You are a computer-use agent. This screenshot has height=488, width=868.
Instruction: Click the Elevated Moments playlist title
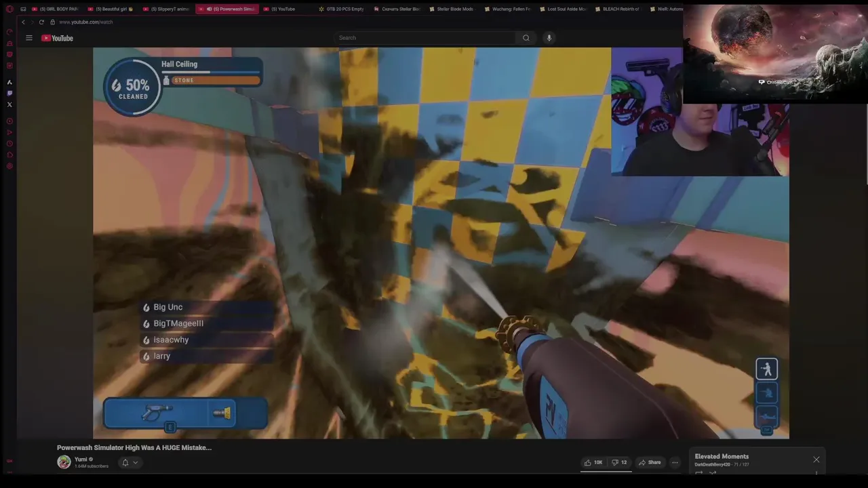coord(722,456)
